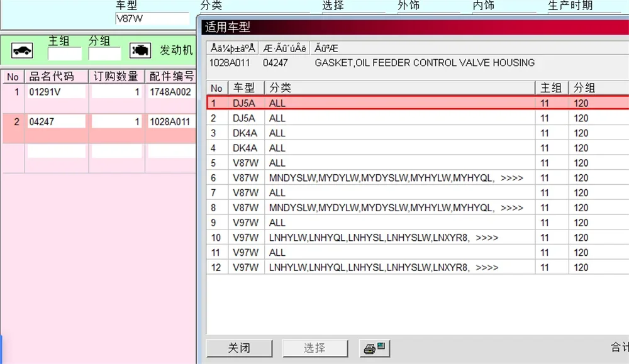
Task: Select row 5 V87W ALL
Action: 418,163
